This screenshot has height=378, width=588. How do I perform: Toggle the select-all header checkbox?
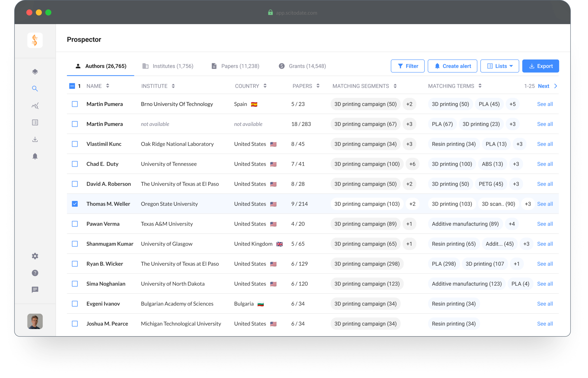pyautogui.click(x=72, y=86)
